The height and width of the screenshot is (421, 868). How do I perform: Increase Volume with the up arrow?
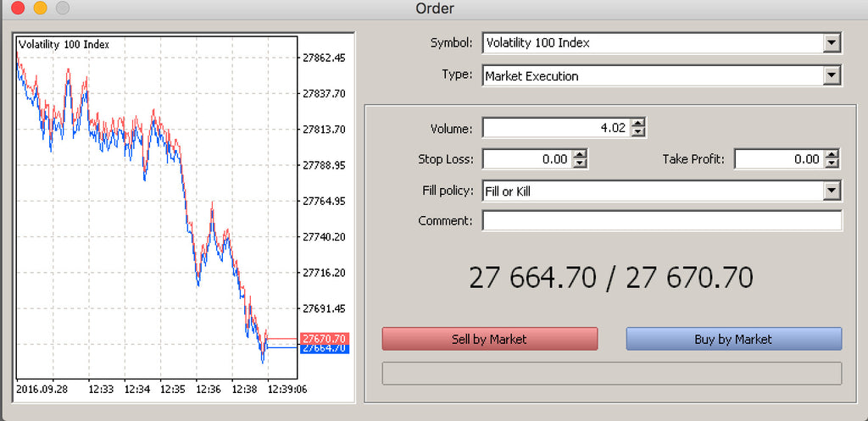[638, 124]
